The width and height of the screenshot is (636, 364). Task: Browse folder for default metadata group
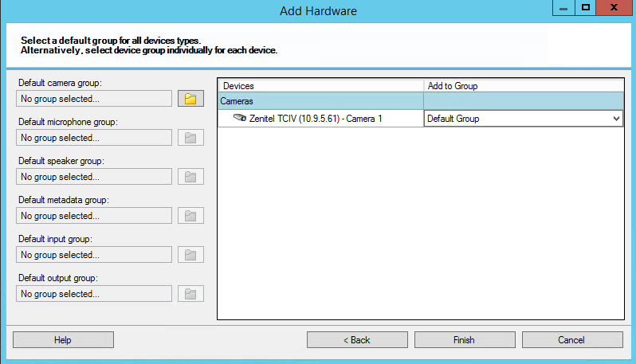pyautogui.click(x=190, y=216)
